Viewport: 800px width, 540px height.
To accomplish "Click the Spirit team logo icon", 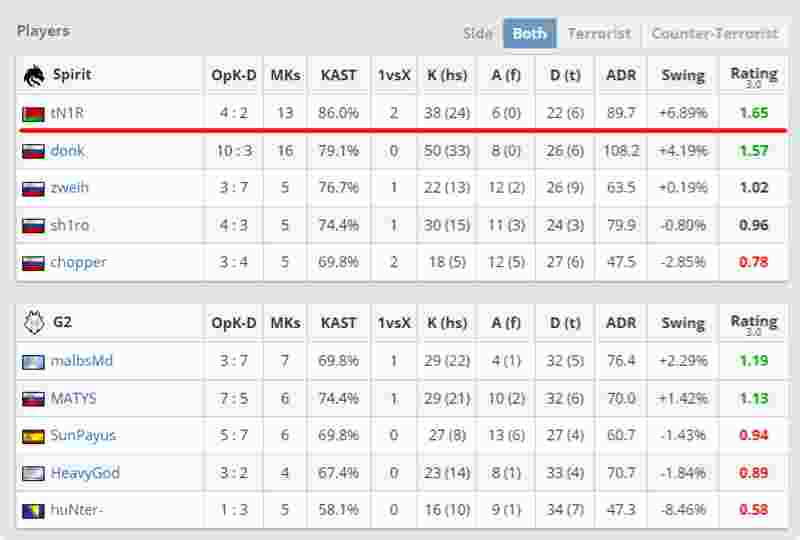I will 33,75.
